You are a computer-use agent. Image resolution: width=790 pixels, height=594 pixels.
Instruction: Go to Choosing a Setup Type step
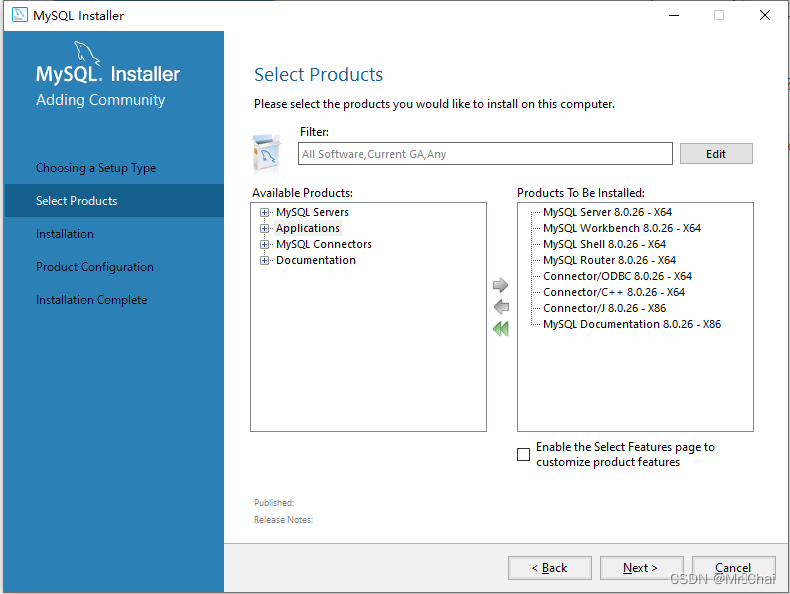coord(96,168)
